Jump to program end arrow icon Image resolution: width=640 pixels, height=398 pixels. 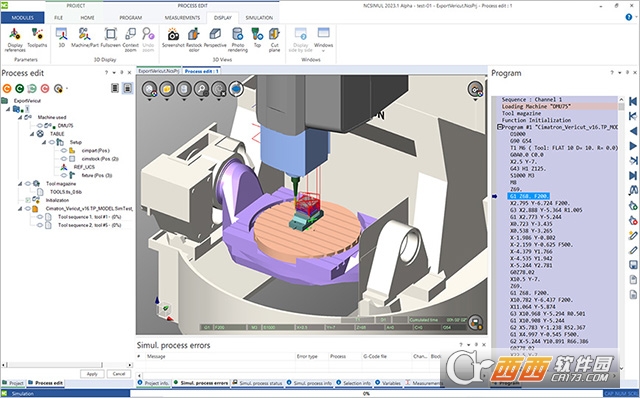[x=633, y=176]
